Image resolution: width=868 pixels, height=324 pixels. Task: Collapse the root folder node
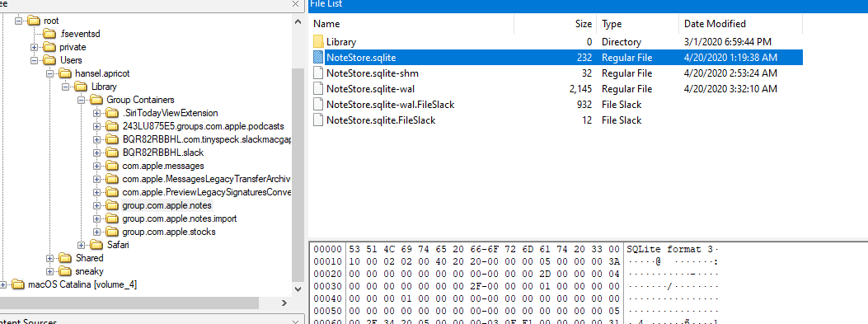[18, 21]
